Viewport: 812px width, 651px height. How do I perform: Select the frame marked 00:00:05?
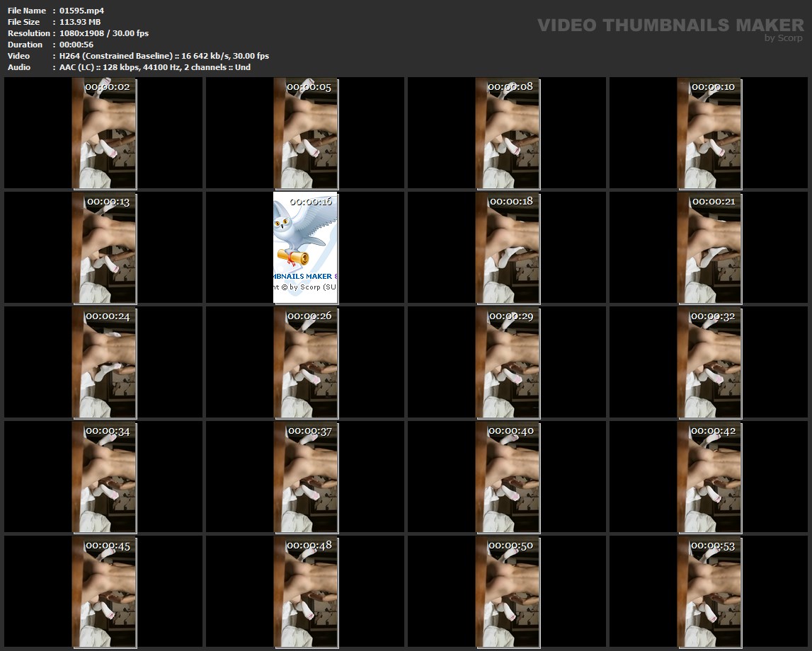click(306, 134)
